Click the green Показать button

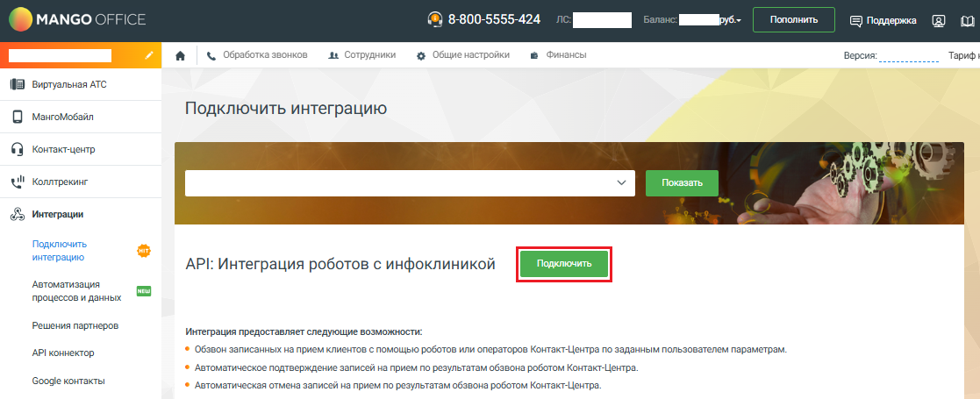tap(682, 183)
